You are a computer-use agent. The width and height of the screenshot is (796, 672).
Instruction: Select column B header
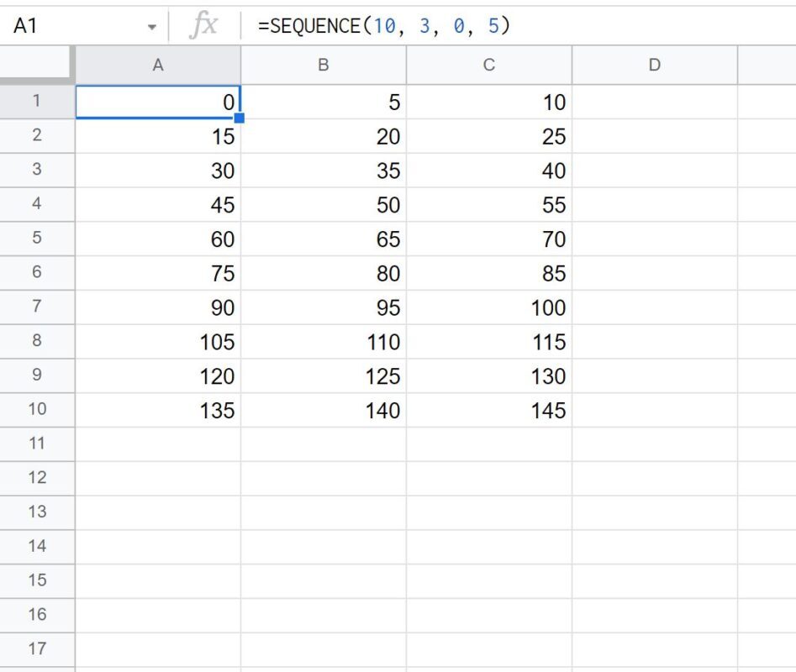(x=324, y=65)
